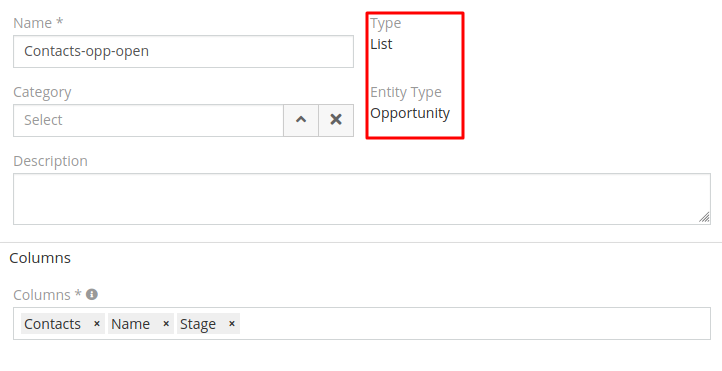
Task: Click empty area of Columns field
Action: (x=474, y=324)
